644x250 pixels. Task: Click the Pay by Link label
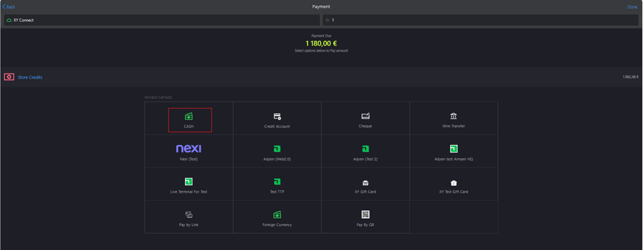(189, 225)
